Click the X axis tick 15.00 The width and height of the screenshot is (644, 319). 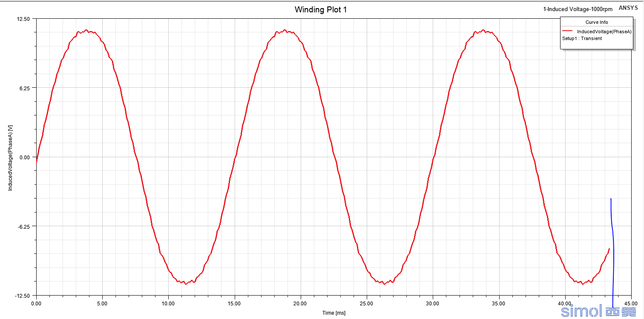click(235, 304)
